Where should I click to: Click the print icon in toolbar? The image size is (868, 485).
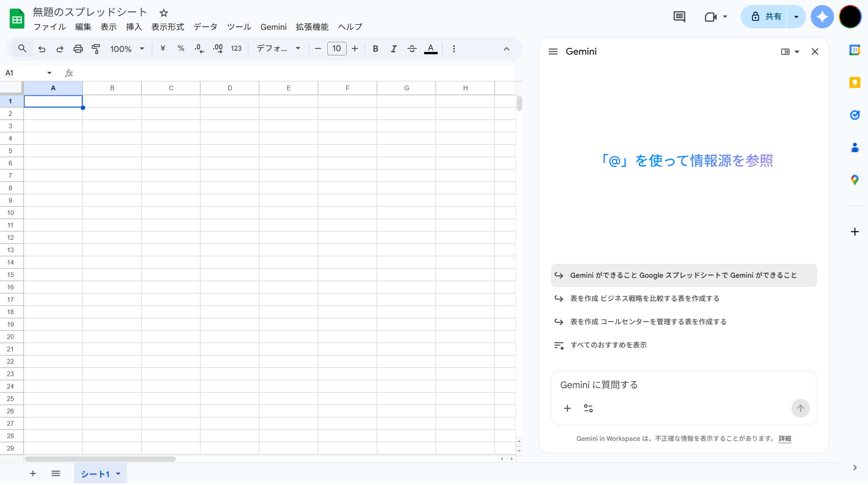point(78,49)
